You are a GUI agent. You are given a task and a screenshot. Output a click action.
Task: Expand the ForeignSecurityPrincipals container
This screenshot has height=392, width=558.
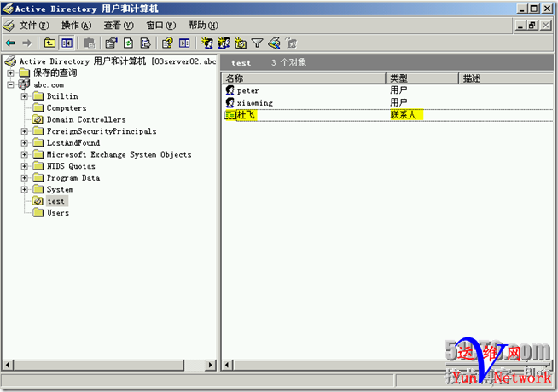pyautogui.click(x=24, y=131)
